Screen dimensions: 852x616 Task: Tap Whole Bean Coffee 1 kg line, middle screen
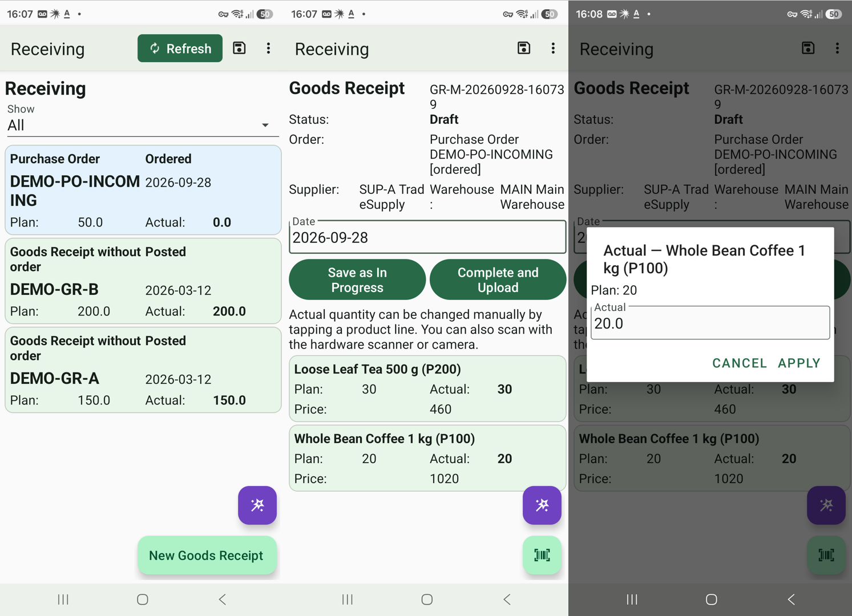pos(427,459)
